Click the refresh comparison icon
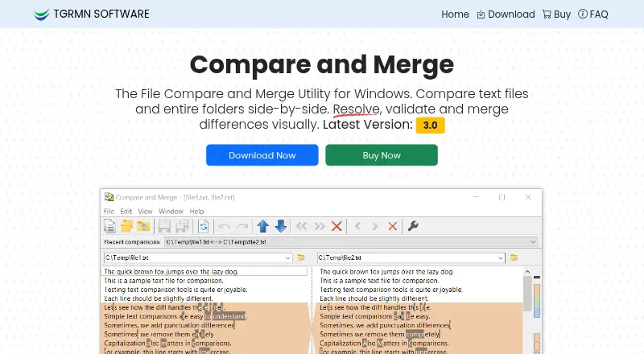Image resolution: width=644 pixels, height=354 pixels. point(204,226)
